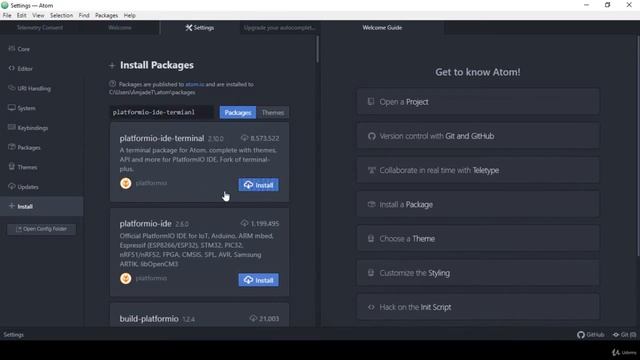Expand Hack on the Init Script item
Screen dimensions: 640x360
coord(478,307)
